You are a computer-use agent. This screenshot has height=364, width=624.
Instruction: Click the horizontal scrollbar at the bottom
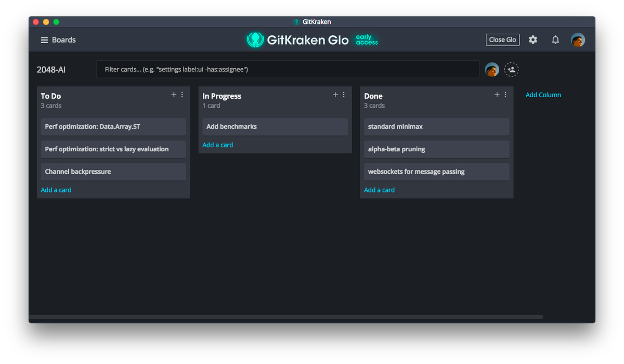[x=286, y=317]
